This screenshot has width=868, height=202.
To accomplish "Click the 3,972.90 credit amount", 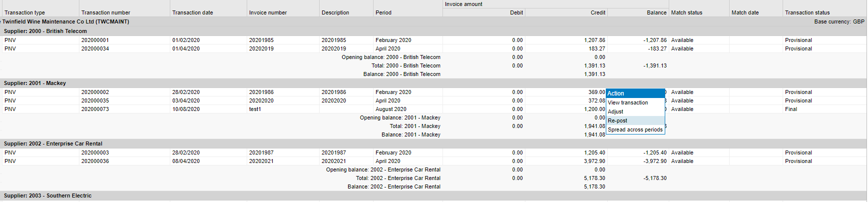I will tap(594, 161).
